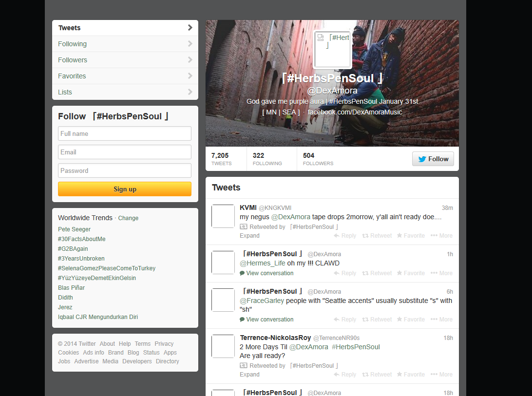
Task: Open the Following list in sidebar
Action: [125, 44]
